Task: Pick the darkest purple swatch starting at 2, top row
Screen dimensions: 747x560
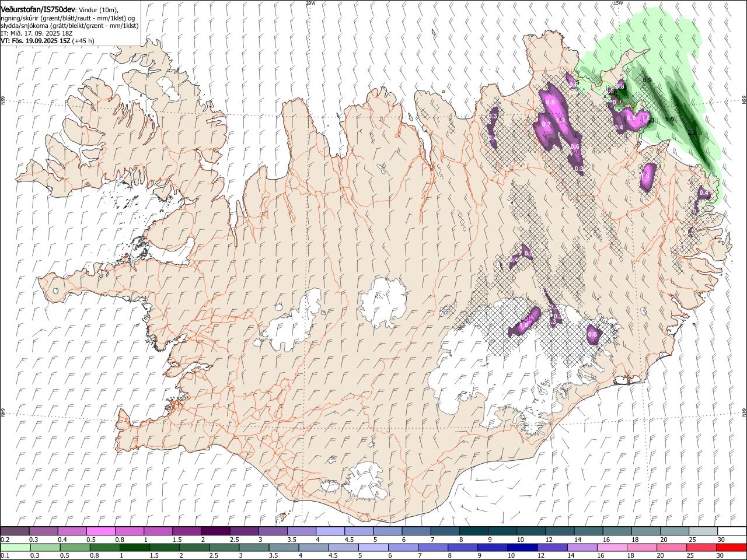Action: tap(215, 531)
